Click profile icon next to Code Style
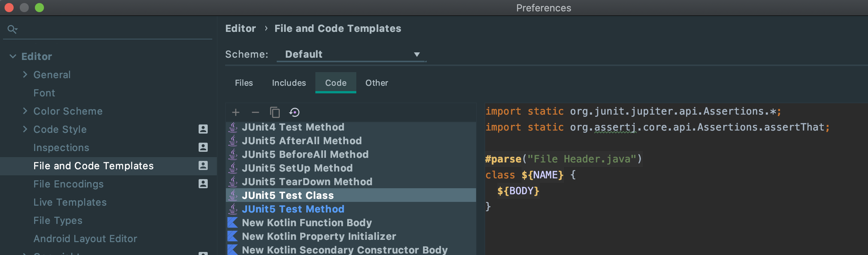Viewport: 868px width, 255px height. pos(203,129)
